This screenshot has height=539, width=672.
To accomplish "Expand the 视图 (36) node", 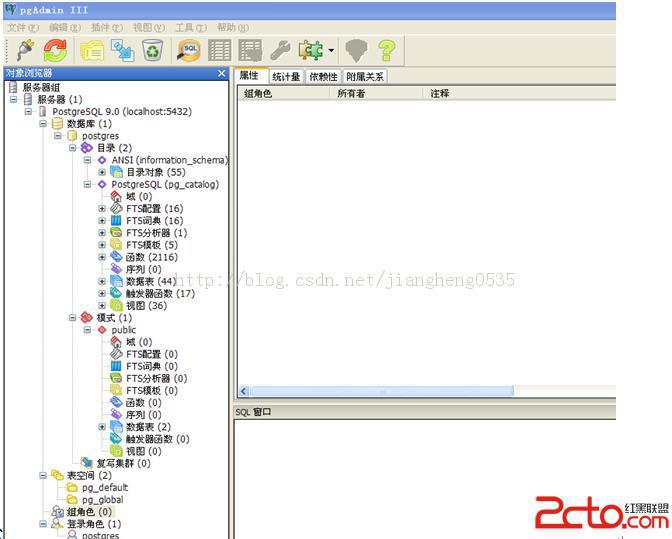I will click(102, 305).
